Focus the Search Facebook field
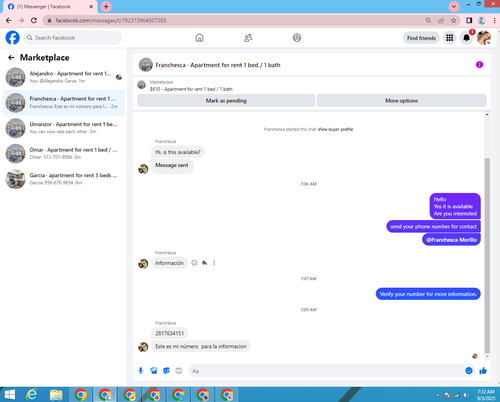The image size is (500, 402). [72, 38]
